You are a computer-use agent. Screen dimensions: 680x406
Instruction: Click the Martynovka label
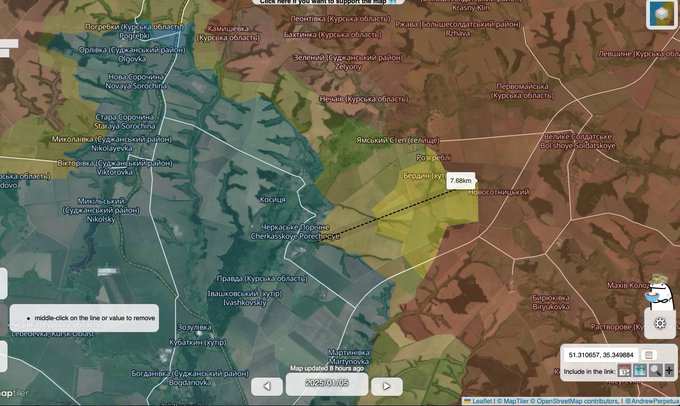pyautogui.click(x=349, y=361)
